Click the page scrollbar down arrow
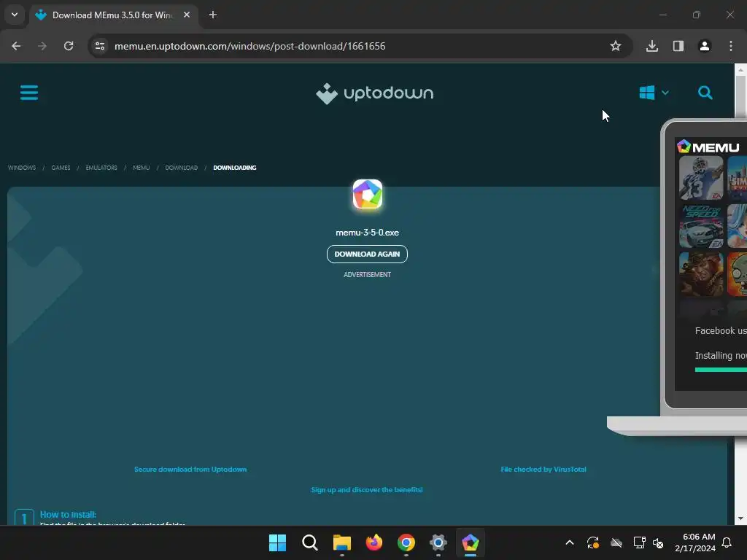The image size is (747, 560). (740, 518)
